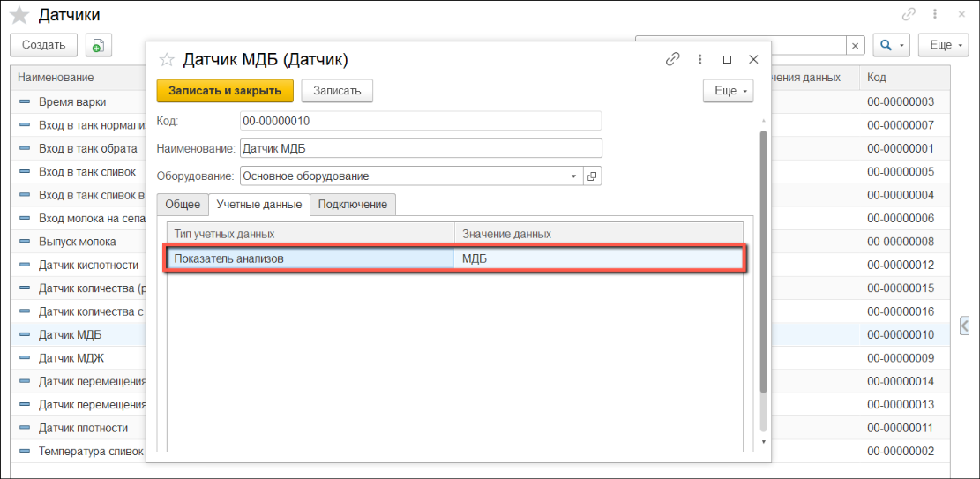Expand the search magnifier dropdown button
The height and width of the screenshot is (479, 980).
(891, 45)
